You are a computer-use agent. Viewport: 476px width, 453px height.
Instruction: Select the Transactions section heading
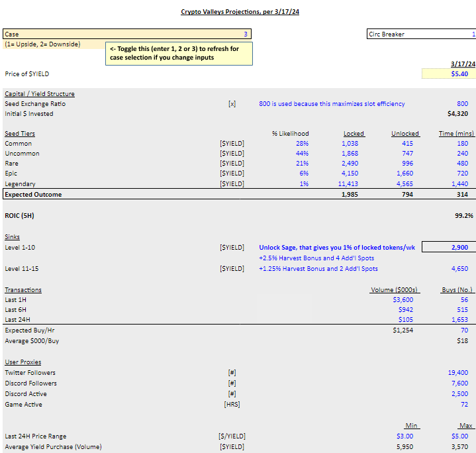click(23, 289)
